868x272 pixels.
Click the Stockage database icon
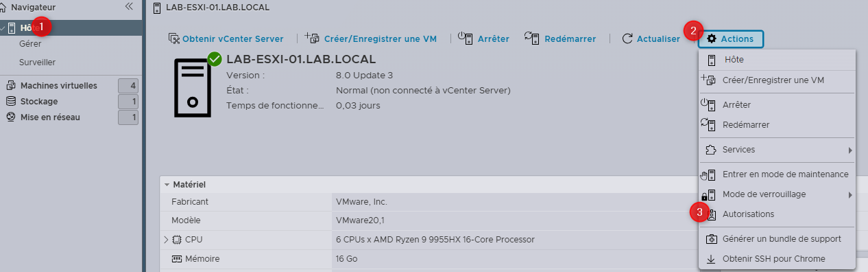tap(11, 102)
